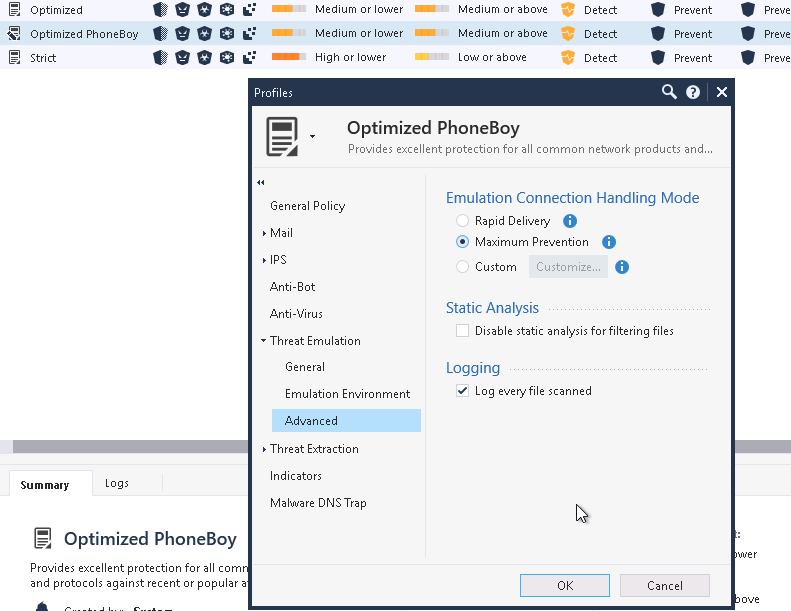Collapse the Threat Emulation node
The height and width of the screenshot is (611, 791).
(264, 341)
